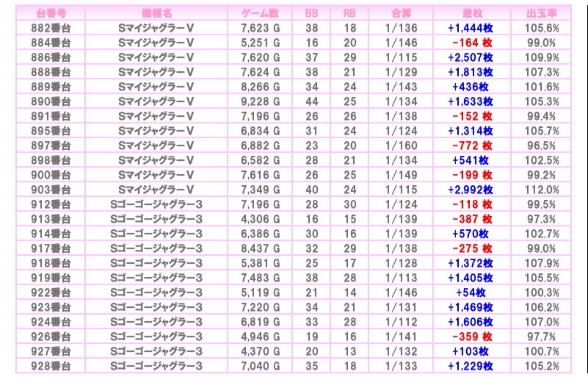Image resolution: width=588 pixels, height=388 pixels.
Task: Select the 919番台 cell
Action: (51, 278)
